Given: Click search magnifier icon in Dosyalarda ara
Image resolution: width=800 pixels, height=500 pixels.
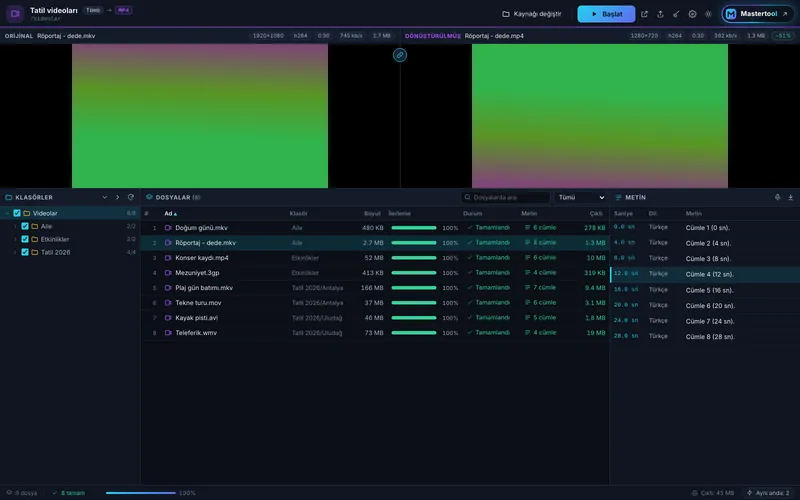Looking at the screenshot, I should [x=467, y=197].
